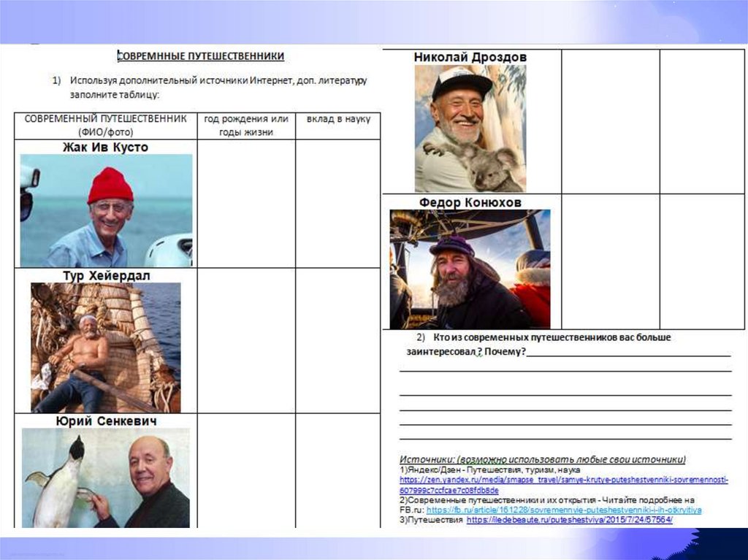Click the title 'СОВРЕМННЫЕ ПУТЕШЕСТВЕННИКИ'
The height and width of the screenshot is (560, 748).
tap(201, 56)
